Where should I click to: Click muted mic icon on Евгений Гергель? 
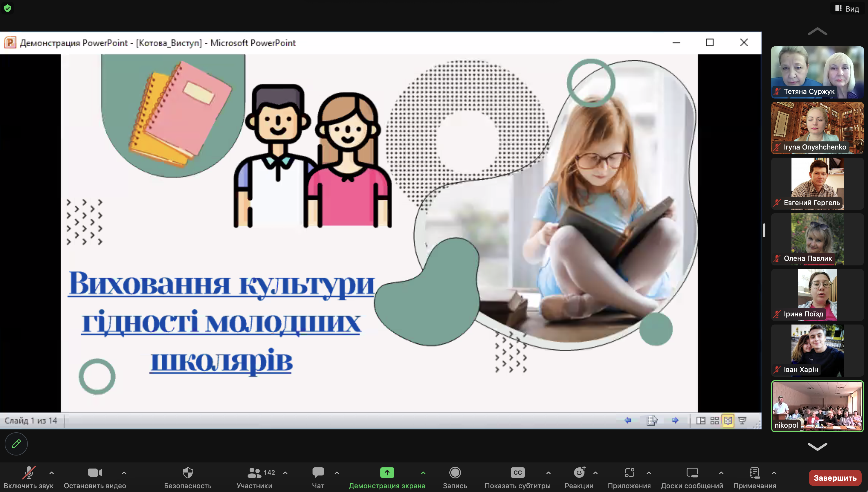[x=777, y=203]
